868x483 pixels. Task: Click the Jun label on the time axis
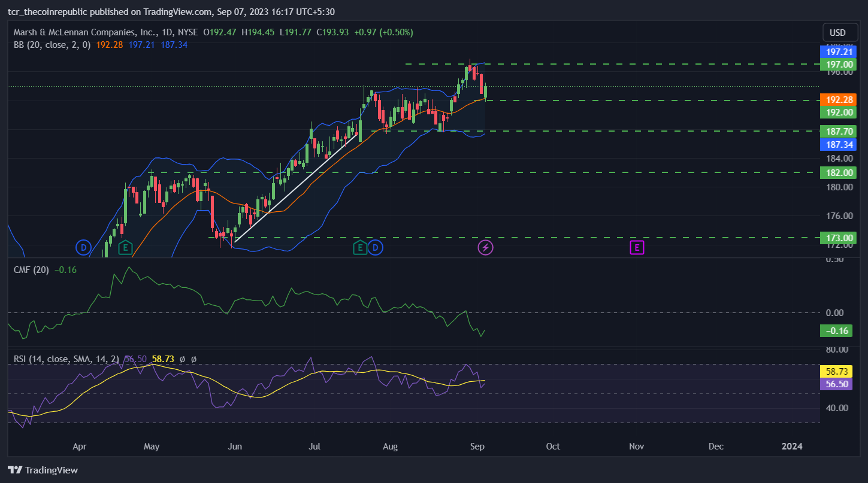tap(235, 446)
